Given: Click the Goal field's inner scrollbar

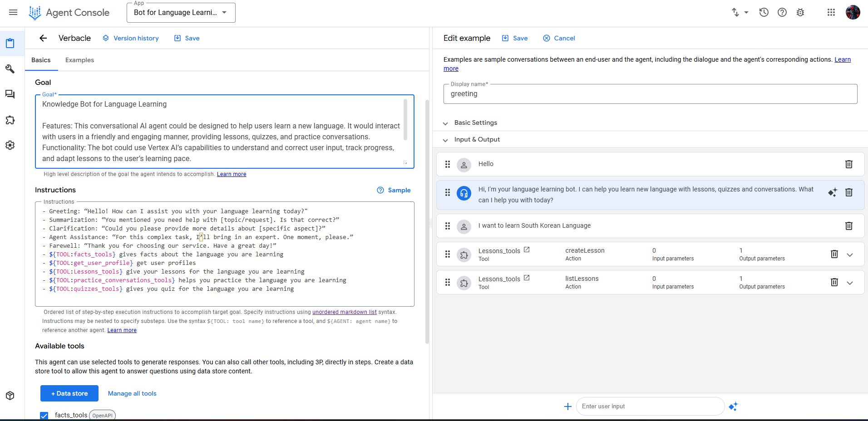Looking at the screenshot, I should point(405,120).
